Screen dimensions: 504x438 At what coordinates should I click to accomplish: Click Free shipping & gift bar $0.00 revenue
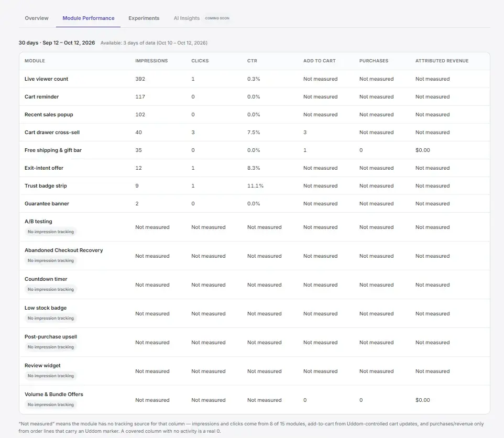(x=422, y=150)
